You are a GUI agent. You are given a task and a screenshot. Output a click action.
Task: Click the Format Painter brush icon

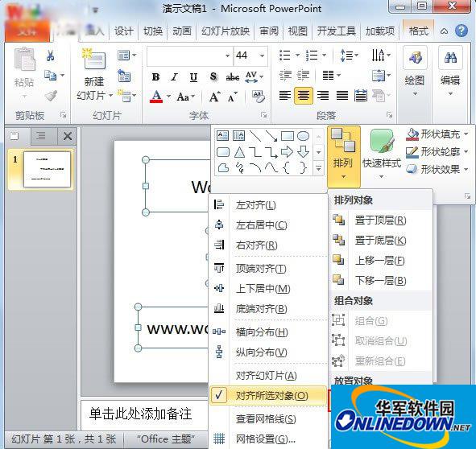pyautogui.click(x=51, y=96)
